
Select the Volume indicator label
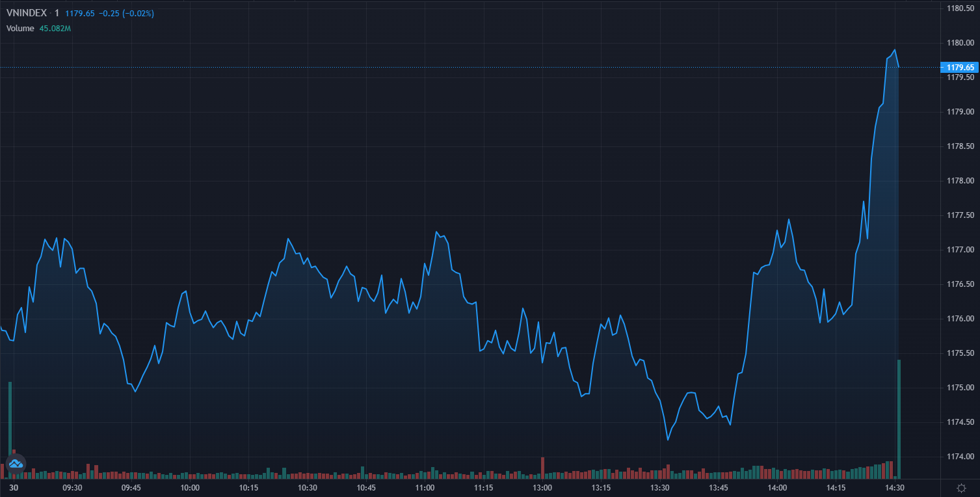point(20,29)
